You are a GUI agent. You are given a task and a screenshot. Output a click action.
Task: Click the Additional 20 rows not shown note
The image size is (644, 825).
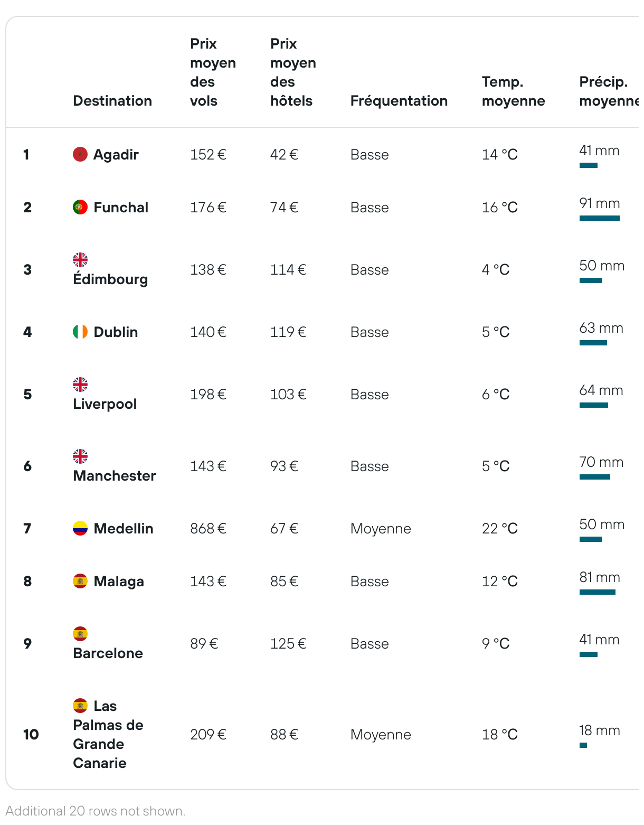click(96, 811)
